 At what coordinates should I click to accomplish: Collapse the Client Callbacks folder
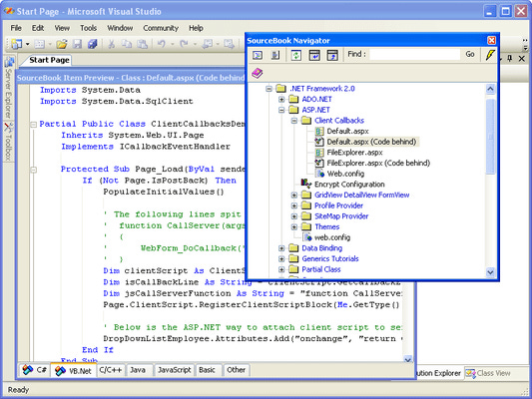[294, 121]
